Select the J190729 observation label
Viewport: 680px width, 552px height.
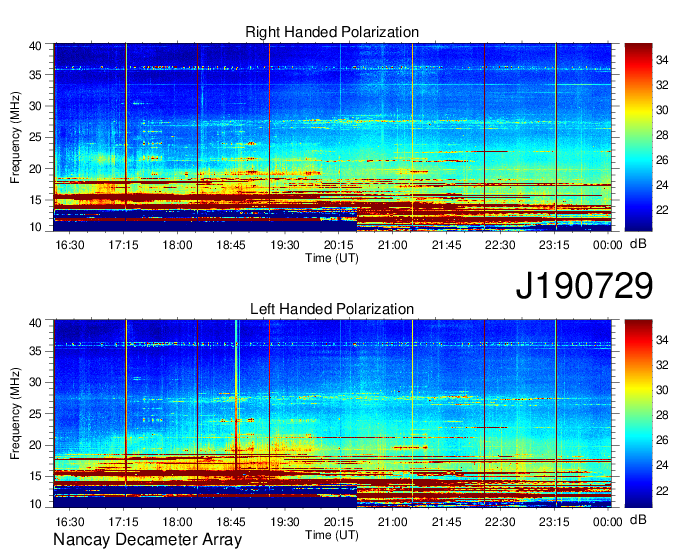(584, 286)
